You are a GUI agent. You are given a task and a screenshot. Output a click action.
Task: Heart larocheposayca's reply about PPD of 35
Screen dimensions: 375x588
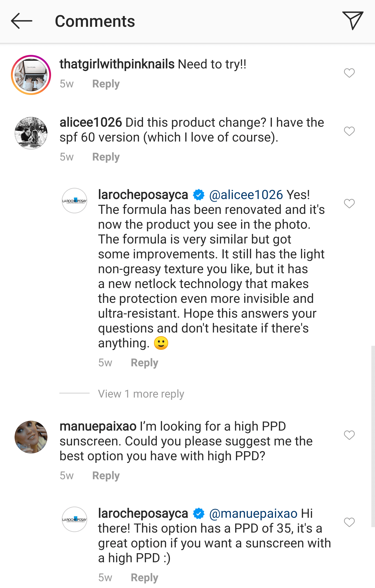pyautogui.click(x=349, y=522)
